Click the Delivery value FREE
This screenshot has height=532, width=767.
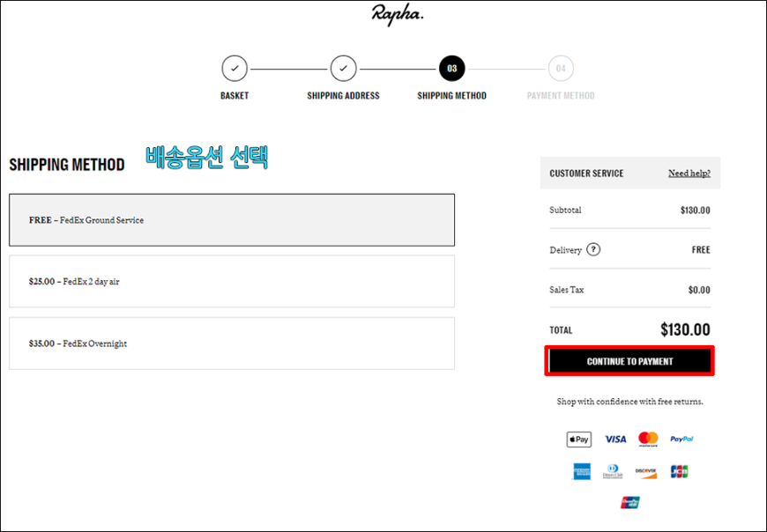coord(701,250)
